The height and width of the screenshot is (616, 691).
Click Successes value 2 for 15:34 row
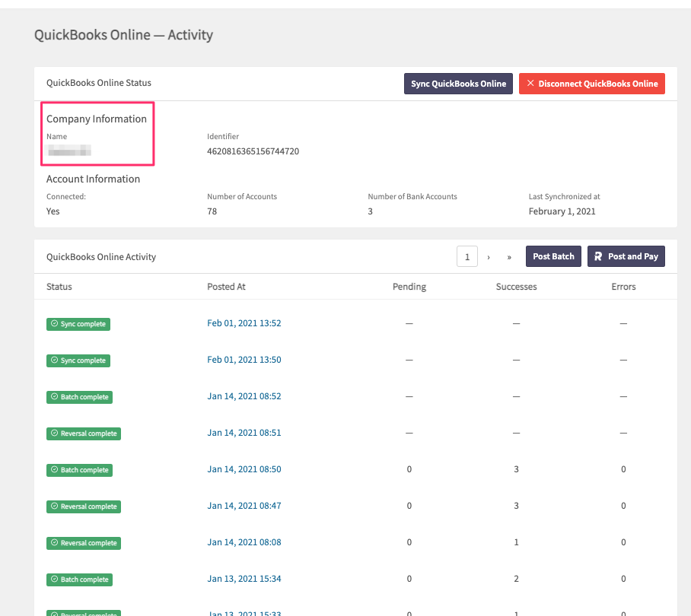point(516,579)
